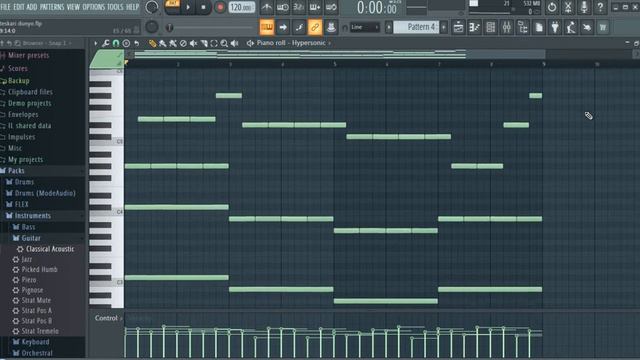640x360 pixels.
Task: Select the Paint brush tool
Action: tap(162, 43)
